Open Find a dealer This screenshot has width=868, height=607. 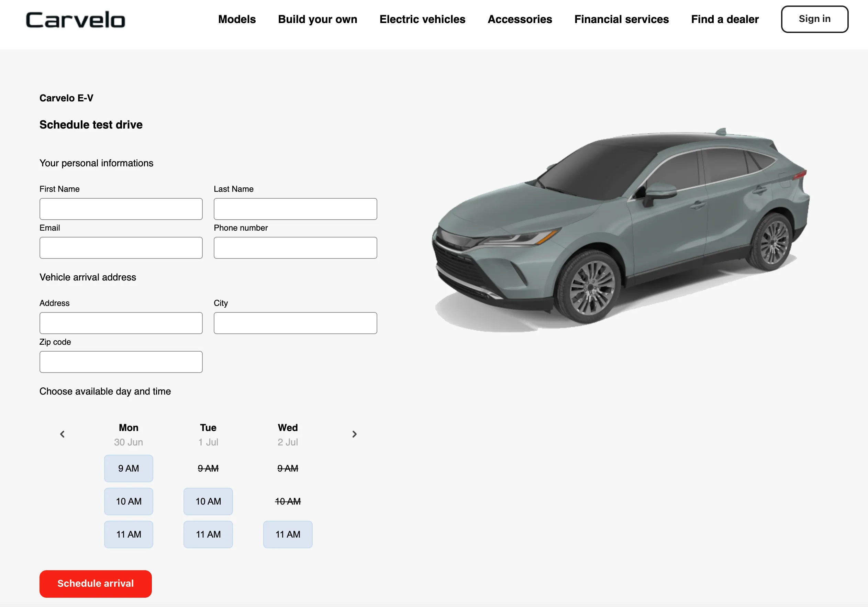725,19
